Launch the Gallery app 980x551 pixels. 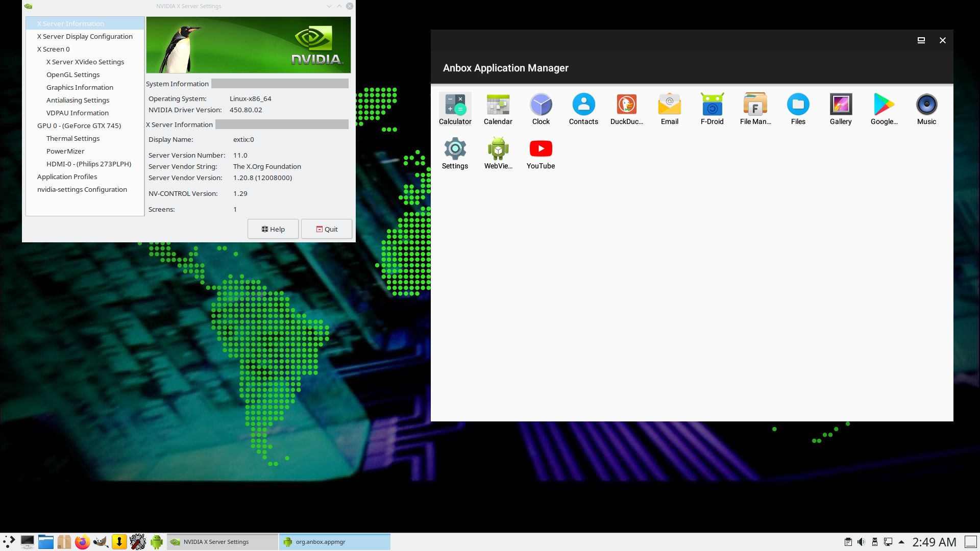(x=841, y=109)
